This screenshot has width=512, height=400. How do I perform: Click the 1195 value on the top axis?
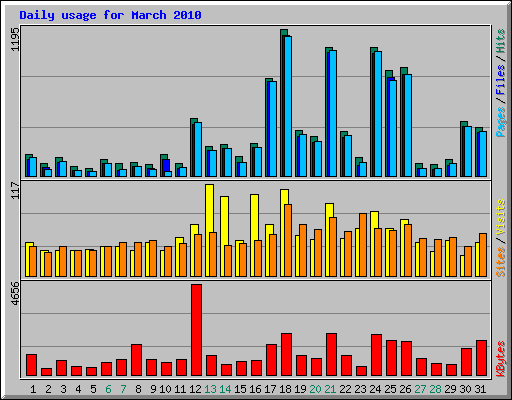15,39
